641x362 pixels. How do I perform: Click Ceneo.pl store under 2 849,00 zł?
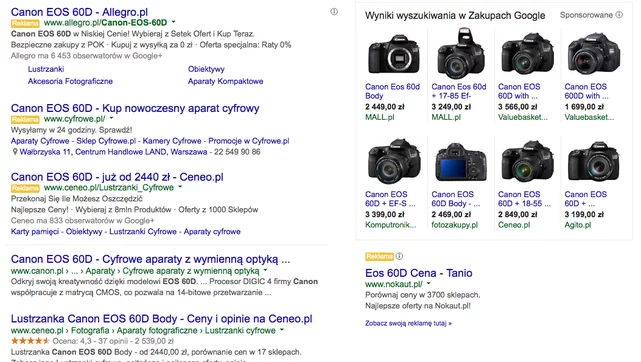(x=514, y=225)
